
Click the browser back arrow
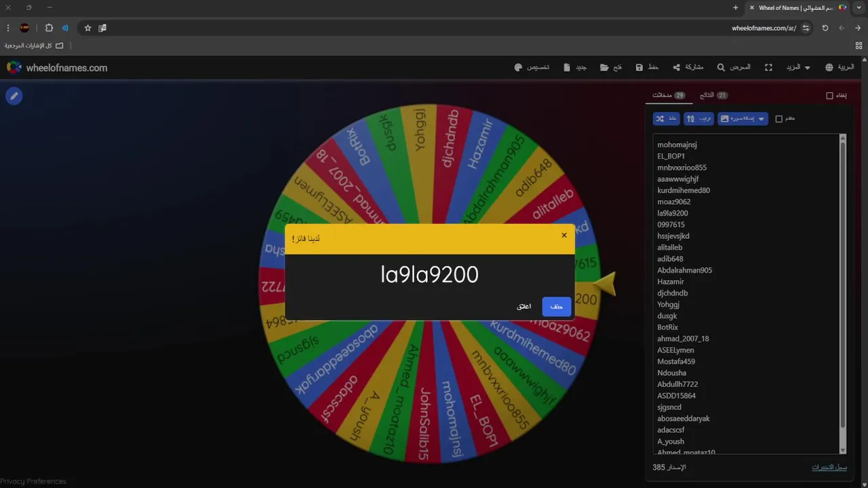point(858,28)
